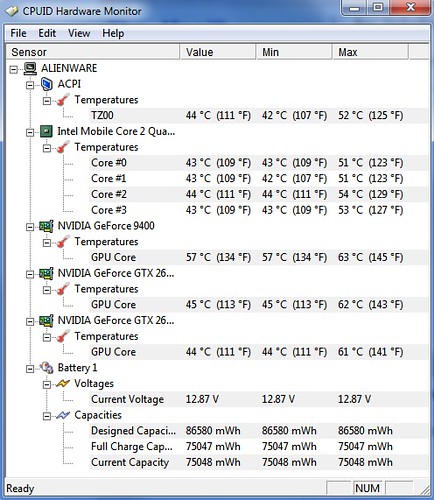Select the Current Voltage row

pyautogui.click(x=258, y=399)
